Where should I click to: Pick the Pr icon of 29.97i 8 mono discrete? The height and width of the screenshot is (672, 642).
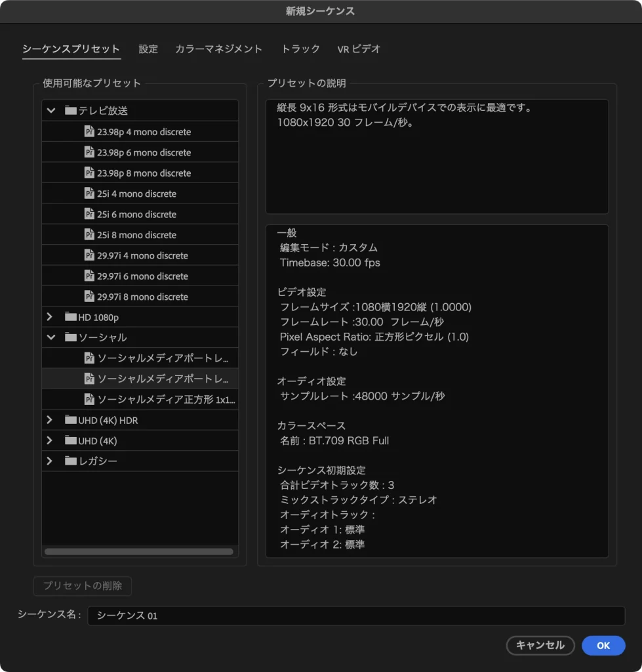[89, 296]
